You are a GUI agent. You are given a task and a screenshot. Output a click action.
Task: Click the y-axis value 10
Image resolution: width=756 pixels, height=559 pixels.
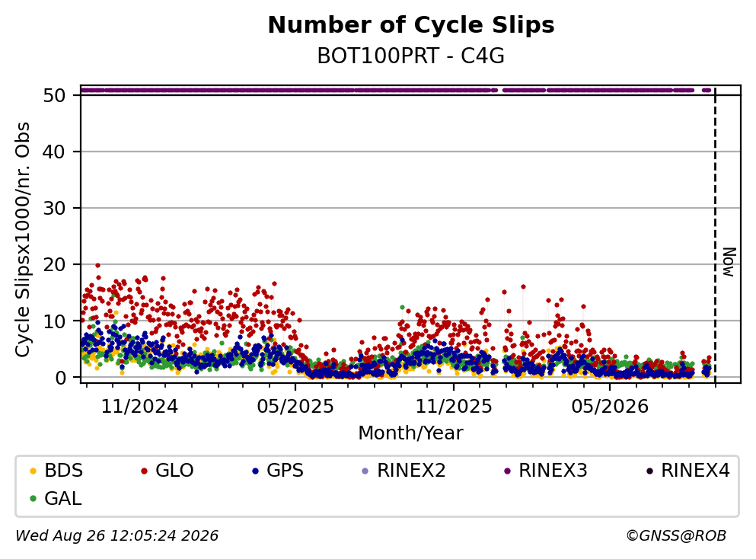pyautogui.click(x=54, y=321)
